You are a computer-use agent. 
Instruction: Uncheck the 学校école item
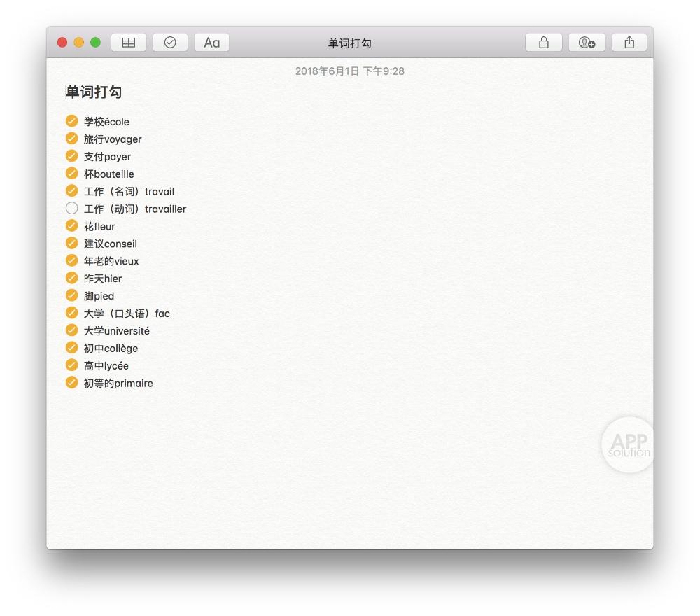pos(72,121)
